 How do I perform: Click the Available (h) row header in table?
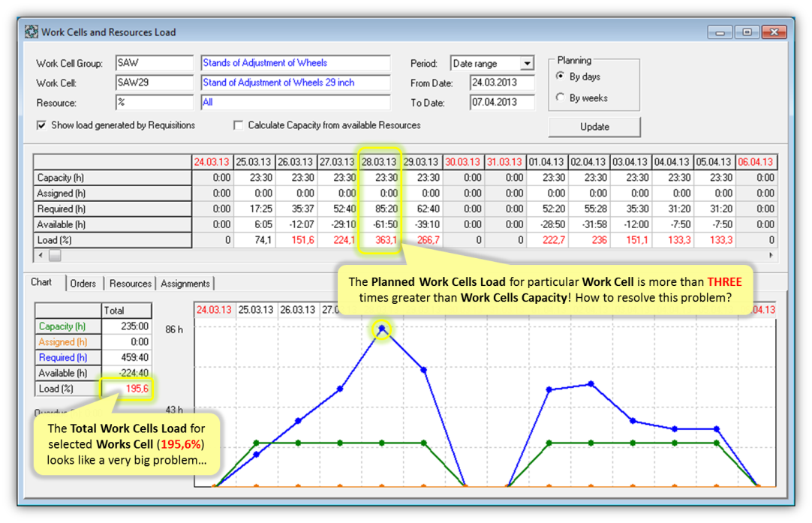[113, 224]
